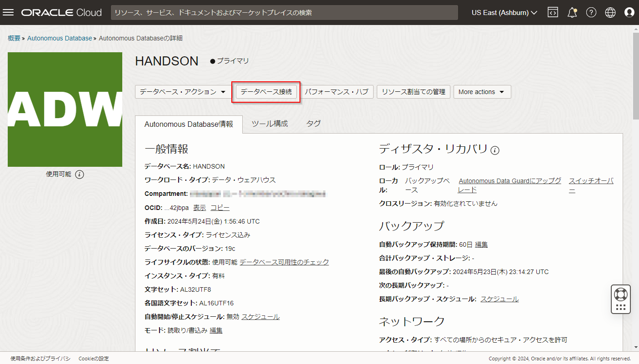Click the info icon next to 使用可能

(x=80, y=175)
